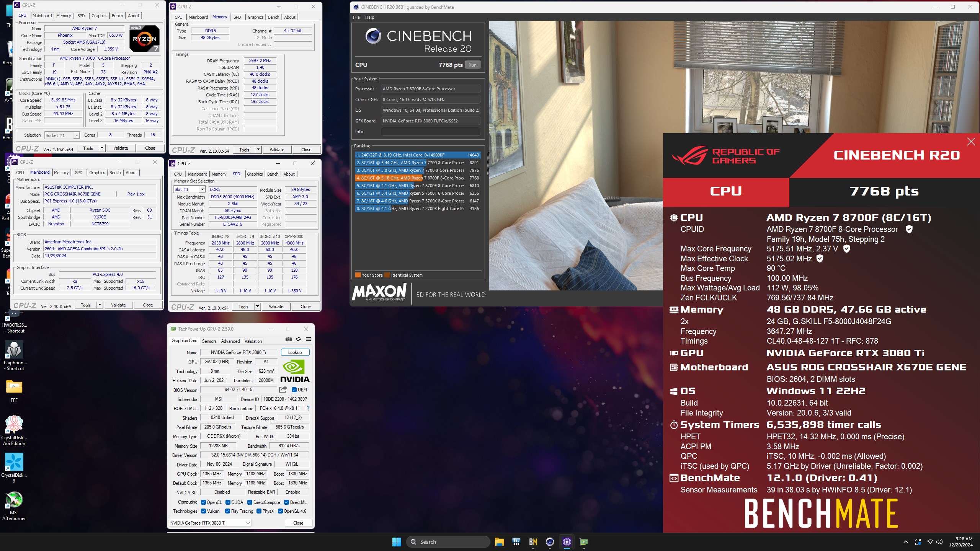Open GPU selector dropdown in GPU-Z
This screenshot has width=980, height=551.
click(210, 523)
